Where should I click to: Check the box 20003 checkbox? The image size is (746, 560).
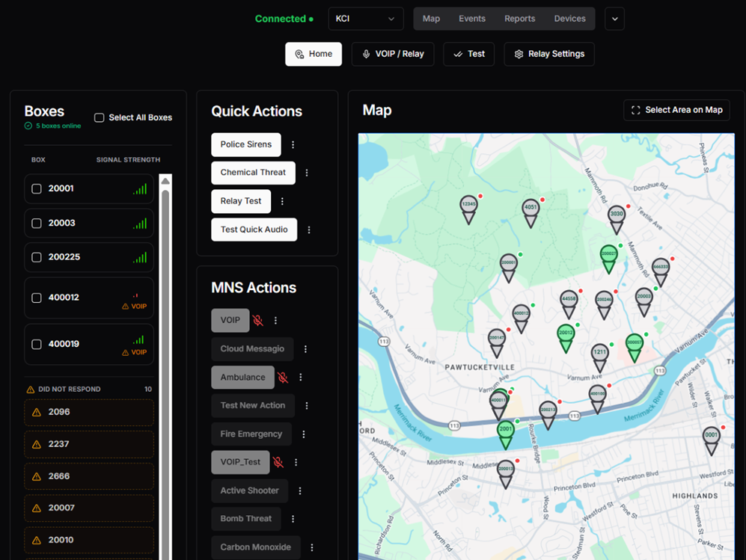[37, 224]
